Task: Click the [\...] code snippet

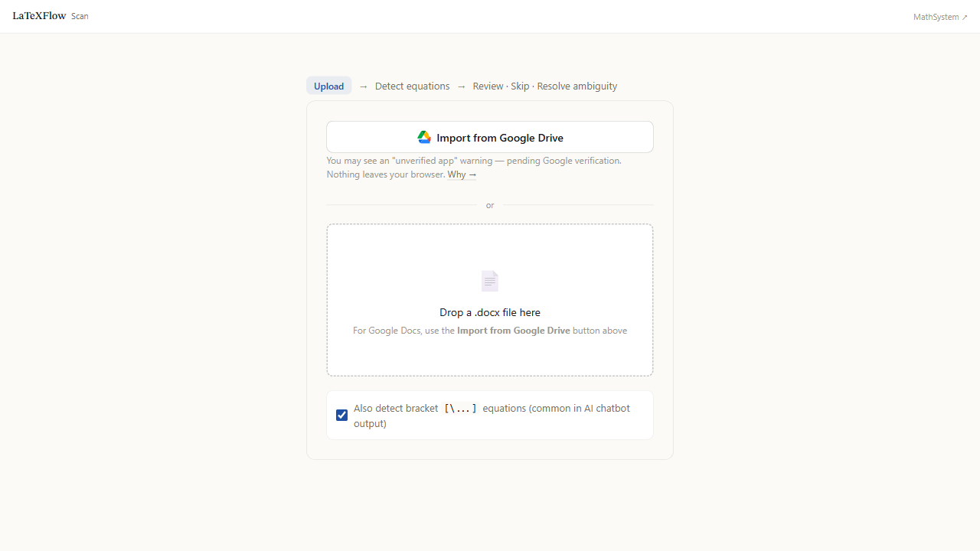Action: point(461,409)
